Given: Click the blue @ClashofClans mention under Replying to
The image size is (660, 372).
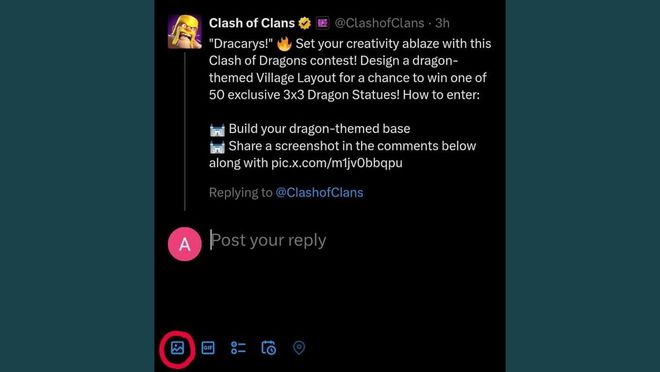Looking at the screenshot, I should pyautogui.click(x=319, y=193).
